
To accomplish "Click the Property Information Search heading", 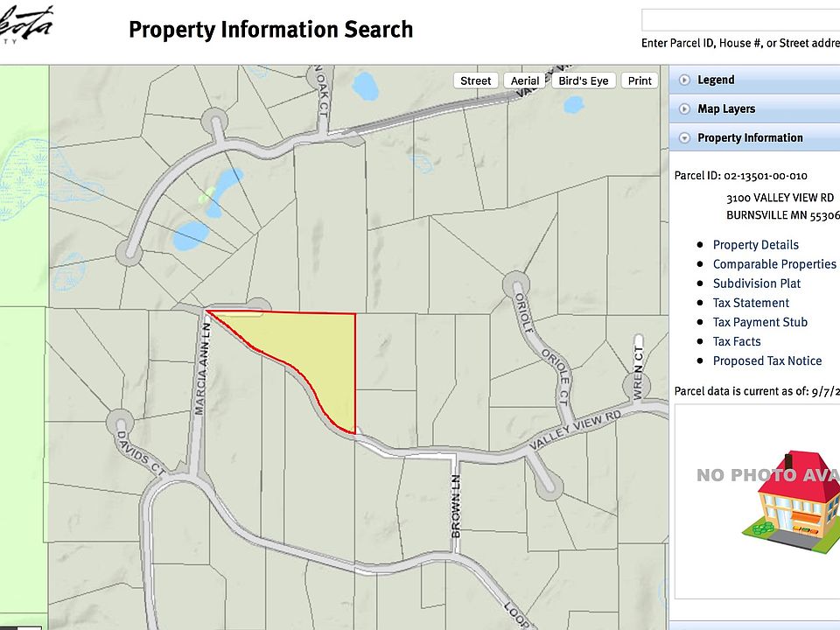I will [x=270, y=30].
